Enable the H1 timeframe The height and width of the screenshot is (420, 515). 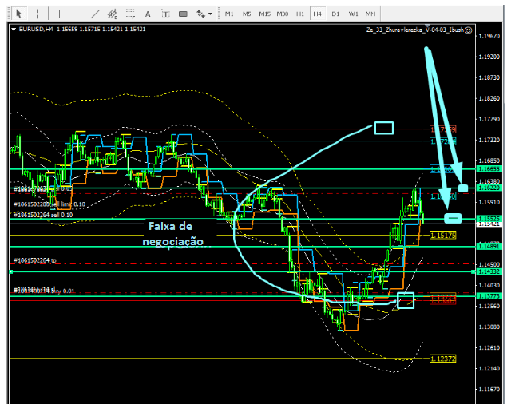300,14
